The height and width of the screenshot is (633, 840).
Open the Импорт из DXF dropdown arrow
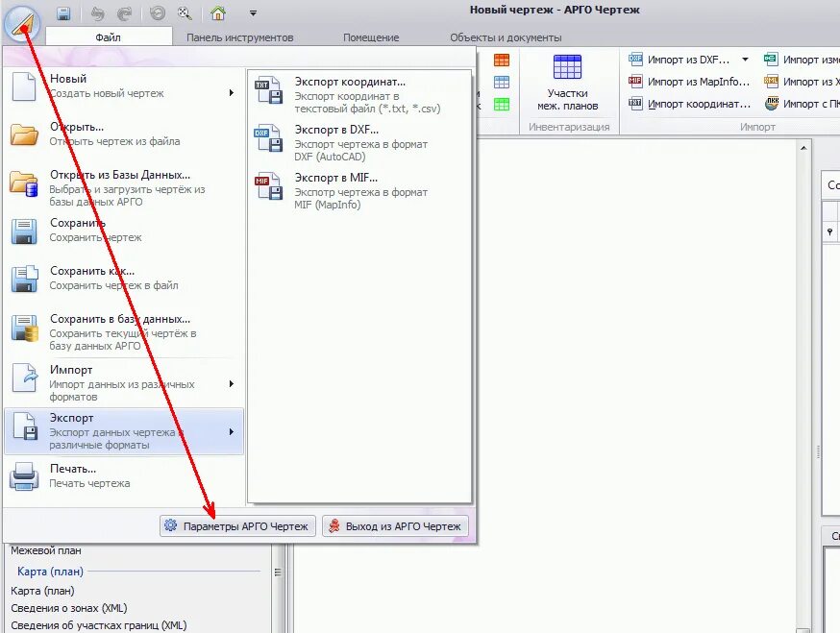tap(745, 60)
